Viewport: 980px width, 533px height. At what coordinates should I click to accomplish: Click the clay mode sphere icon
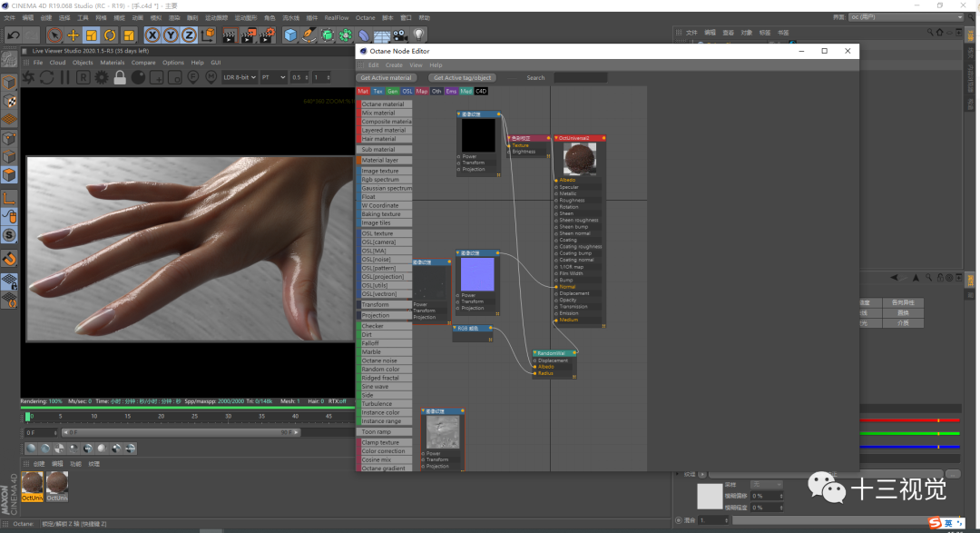(x=138, y=77)
